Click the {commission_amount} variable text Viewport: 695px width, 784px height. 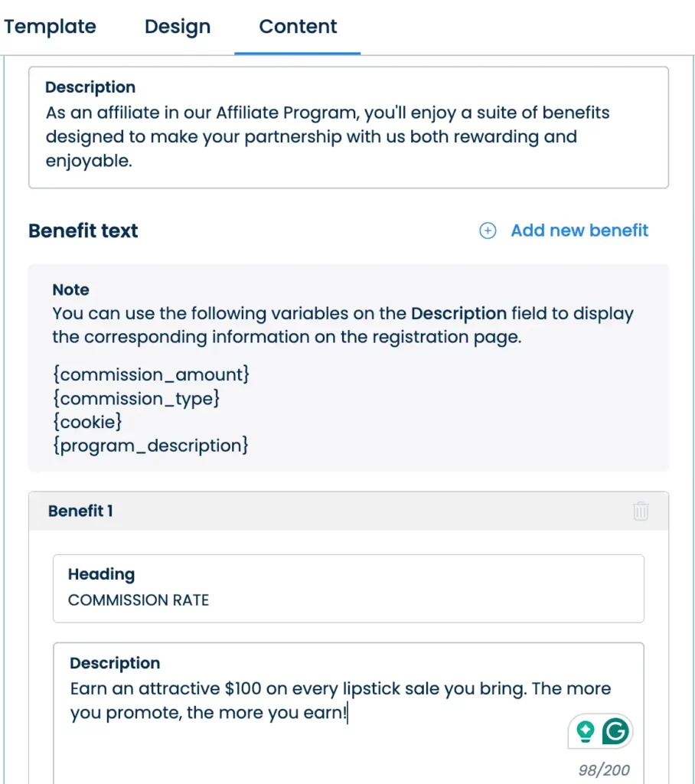pyautogui.click(x=151, y=374)
